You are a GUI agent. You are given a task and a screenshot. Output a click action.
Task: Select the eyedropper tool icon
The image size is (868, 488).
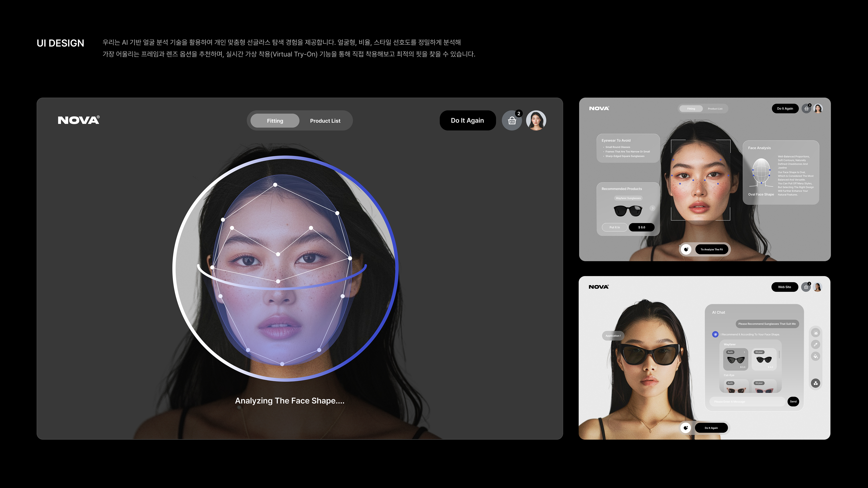[815, 345]
